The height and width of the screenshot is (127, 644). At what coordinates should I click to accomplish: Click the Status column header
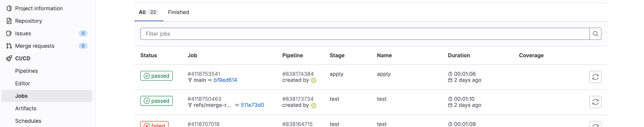149,56
